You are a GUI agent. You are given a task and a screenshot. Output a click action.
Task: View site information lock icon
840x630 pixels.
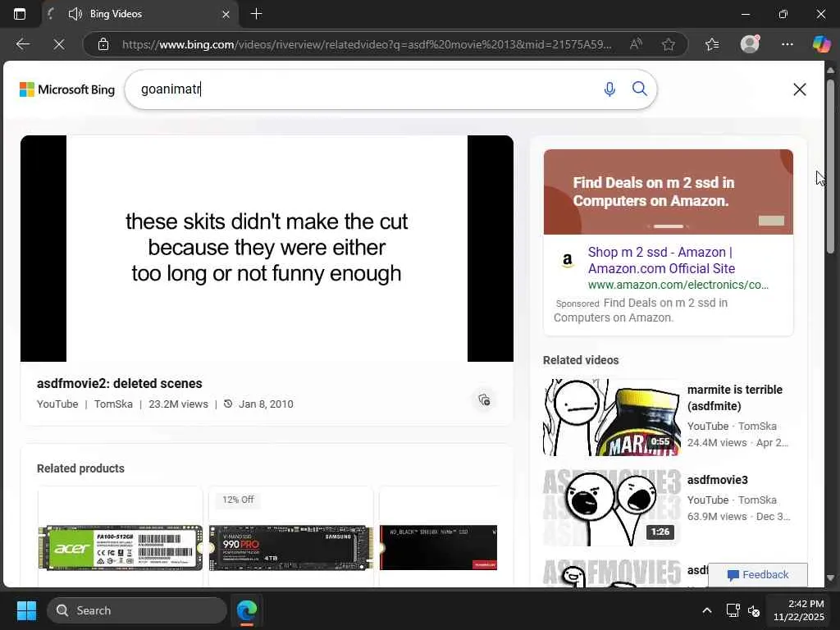[x=103, y=44]
